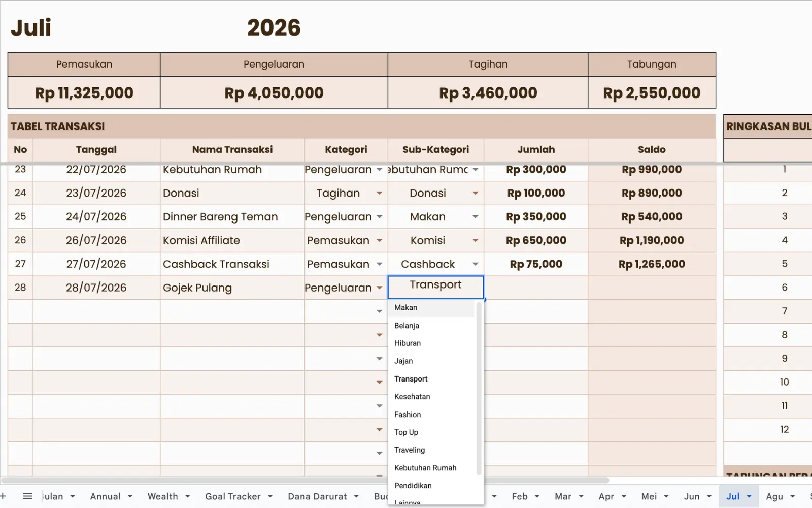
Task: Open Kategori dropdown for Donasi row
Action: click(x=379, y=193)
